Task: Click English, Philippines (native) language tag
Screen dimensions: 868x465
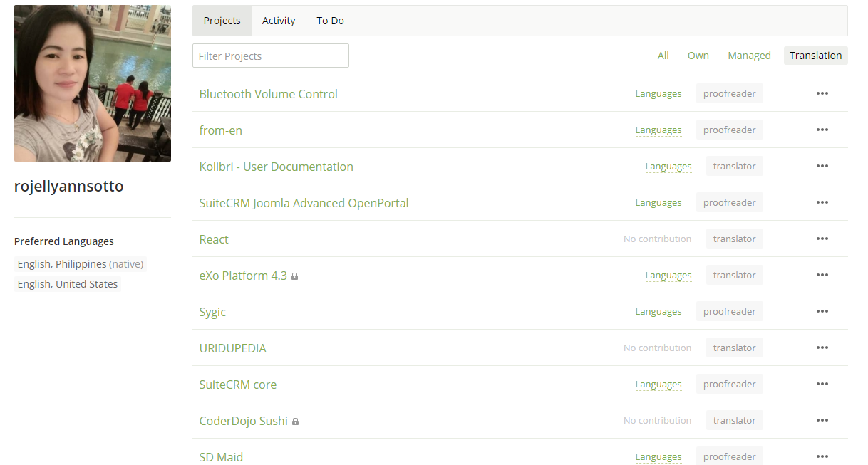Action: coord(81,264)
